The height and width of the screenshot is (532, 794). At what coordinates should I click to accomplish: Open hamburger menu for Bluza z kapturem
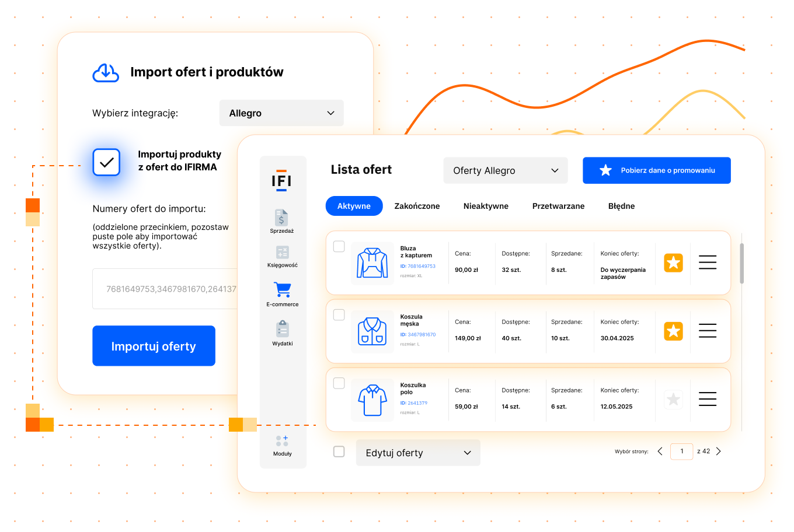tap(708, 262)
